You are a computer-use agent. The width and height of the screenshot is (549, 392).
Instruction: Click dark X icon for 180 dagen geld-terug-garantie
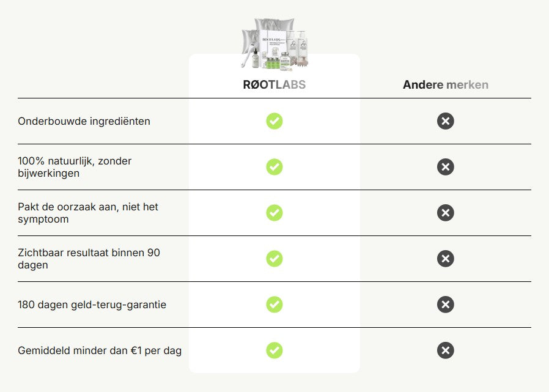pyautogui.click(x=446, y=305)
